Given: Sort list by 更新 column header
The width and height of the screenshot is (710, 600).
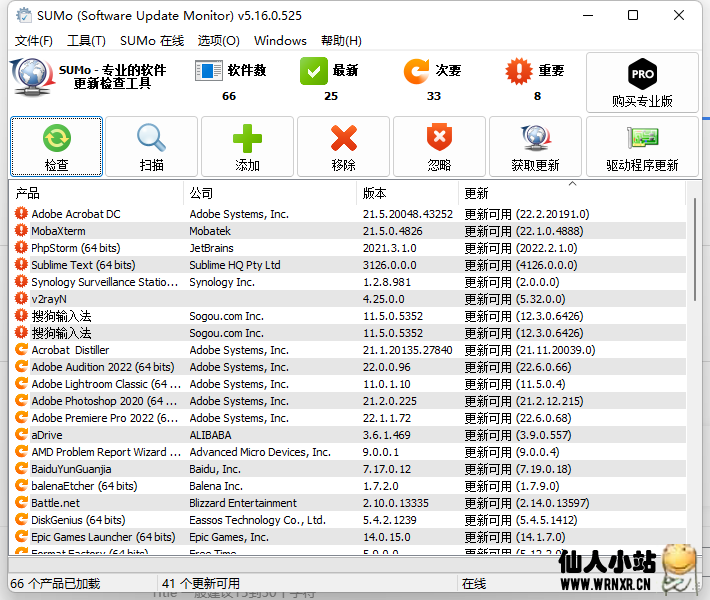Looking at the screenshot, I should 572,193.
